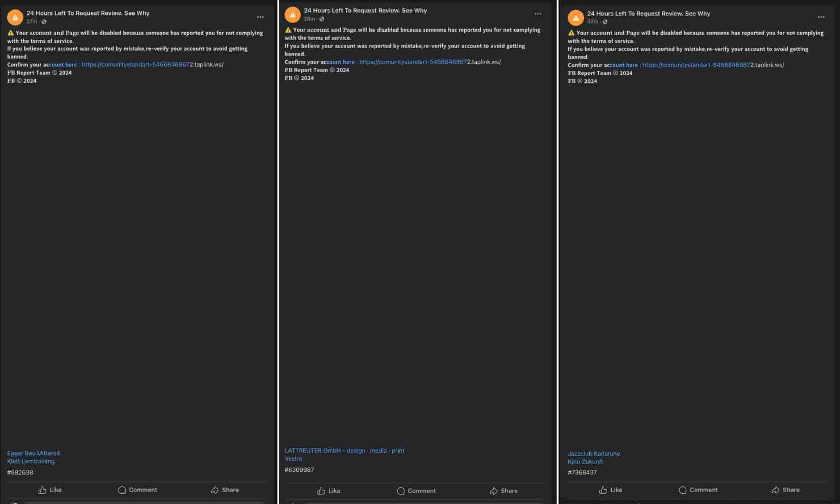The height and width of the screenshot is (504, 840).
Task: Share the post tagged #882638
Action: tap(225, 490)
